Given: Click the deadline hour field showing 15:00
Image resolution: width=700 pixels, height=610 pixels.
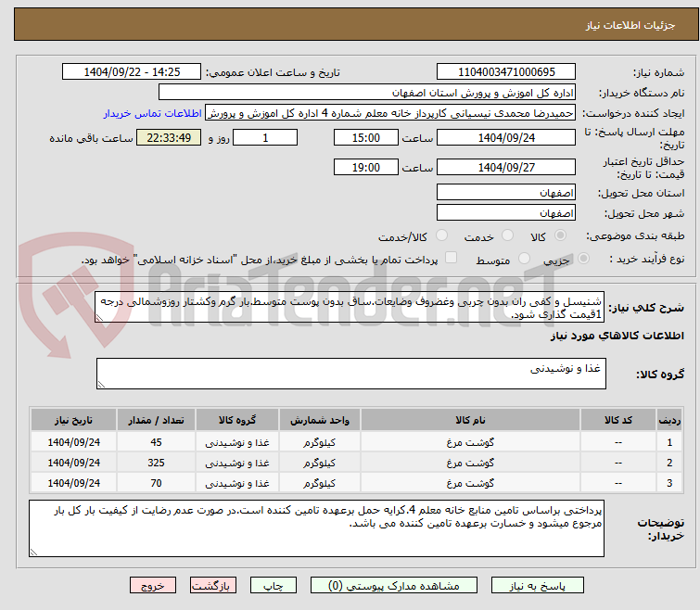Looking at the screenshot, I should 366,138.
